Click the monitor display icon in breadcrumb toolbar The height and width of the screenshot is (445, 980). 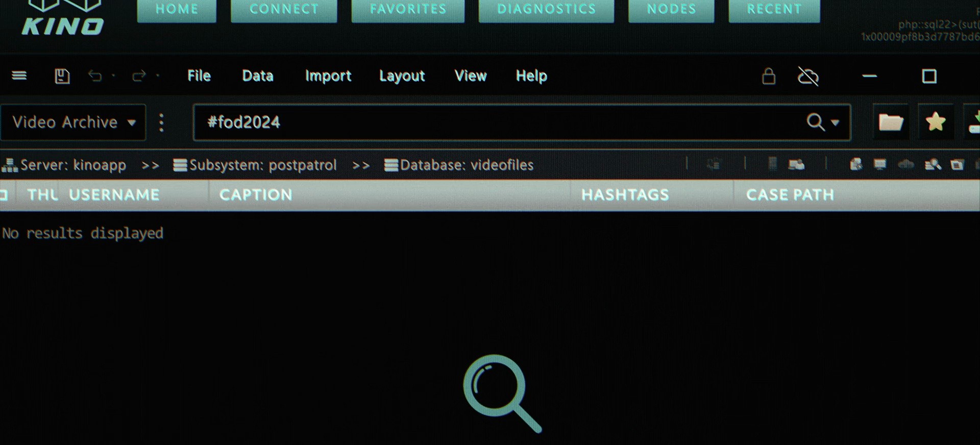(880, 164)
